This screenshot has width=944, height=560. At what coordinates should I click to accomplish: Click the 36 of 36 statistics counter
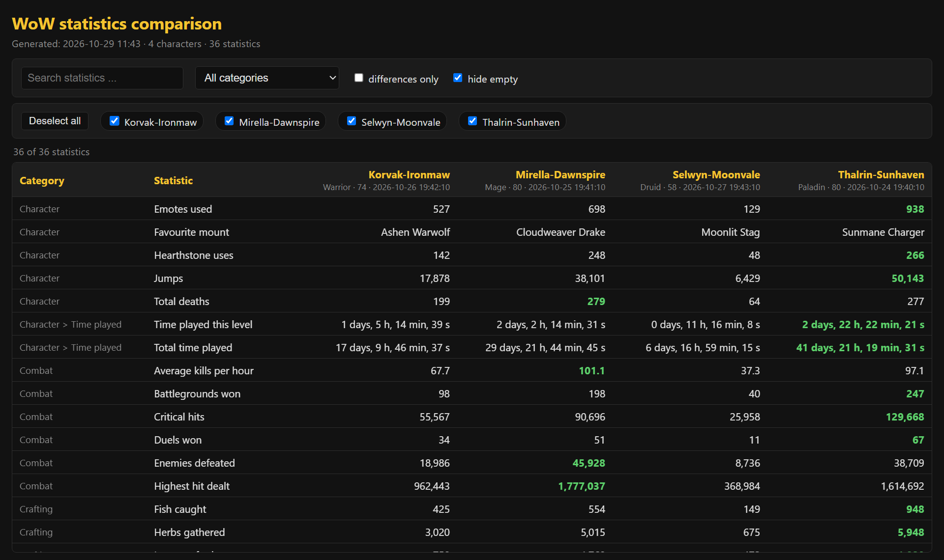(x=51, y=152)
